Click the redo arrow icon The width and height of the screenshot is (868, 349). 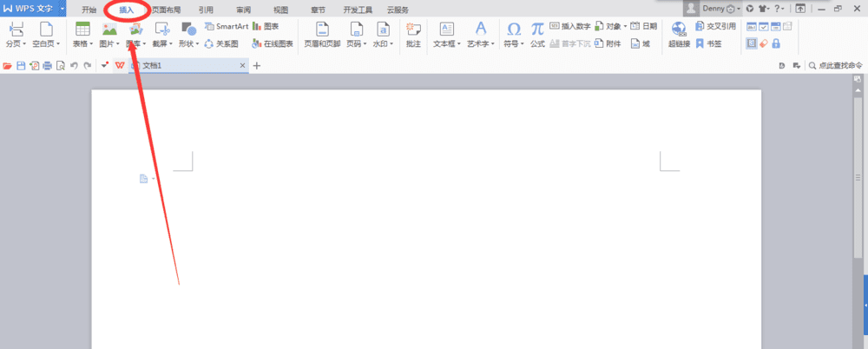click(x=87, y=65)
